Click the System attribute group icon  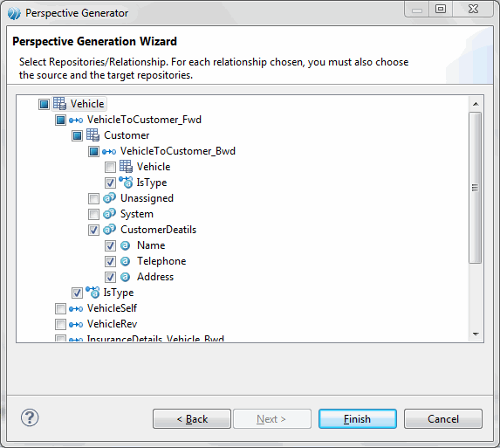click(x=109, y=214)
